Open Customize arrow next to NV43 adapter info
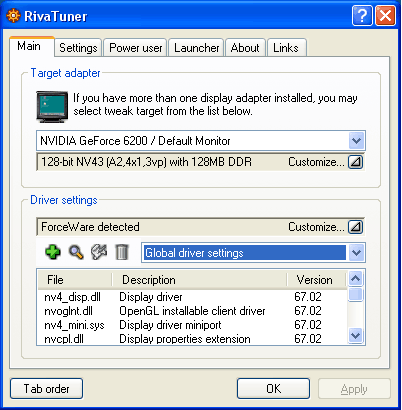The height and width of the screenshot is (410, 402). tap(355, 162)
